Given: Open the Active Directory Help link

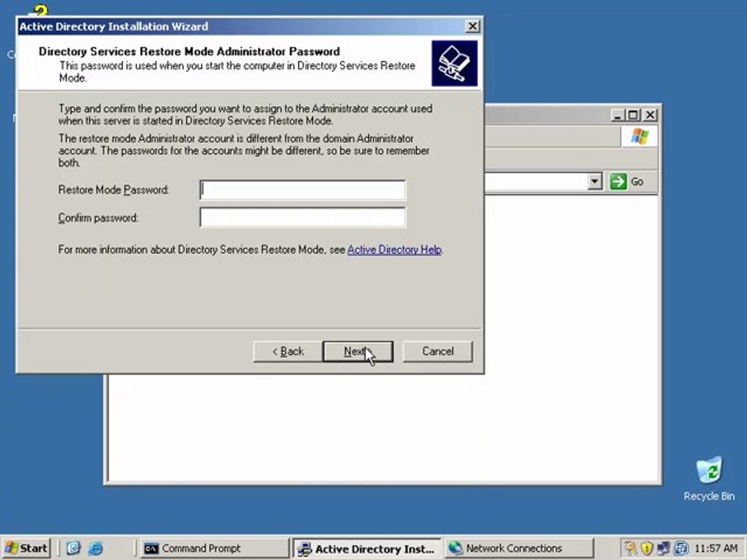Looking at the screenshot, I should point(394,250).
